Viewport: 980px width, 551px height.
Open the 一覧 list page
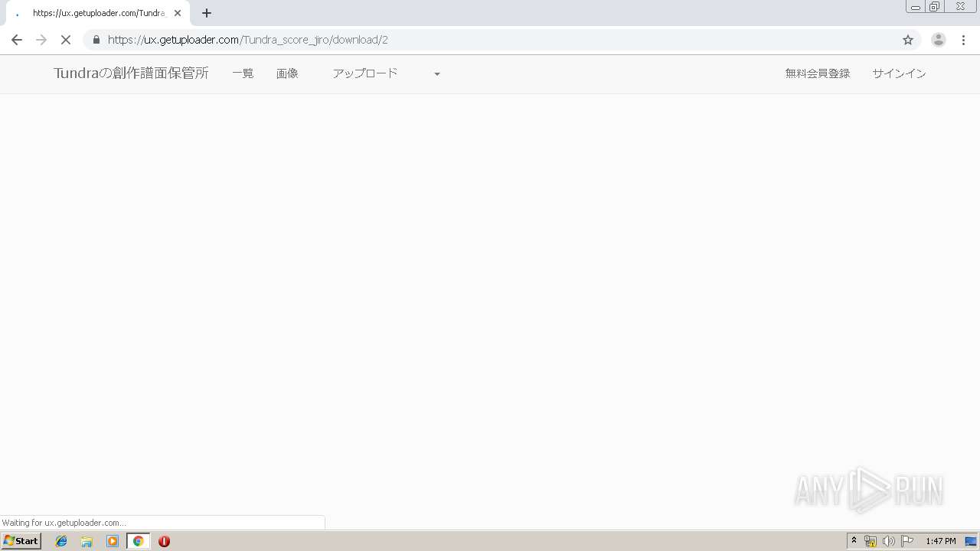pyautogui.click(x=243, y=73)
